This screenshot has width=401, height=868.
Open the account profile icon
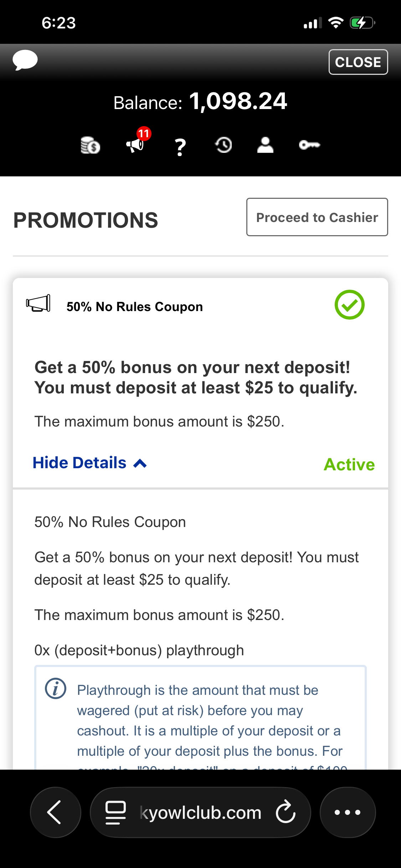coord(265,145)
